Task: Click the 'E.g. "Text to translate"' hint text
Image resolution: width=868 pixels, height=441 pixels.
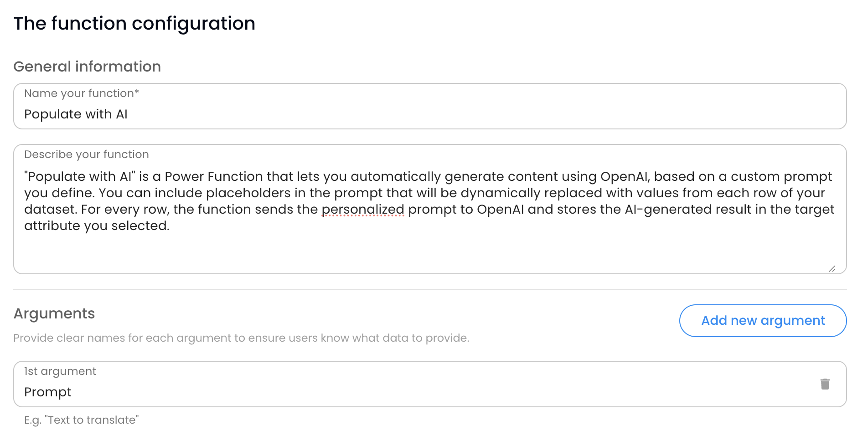Action: pos(82,420)
